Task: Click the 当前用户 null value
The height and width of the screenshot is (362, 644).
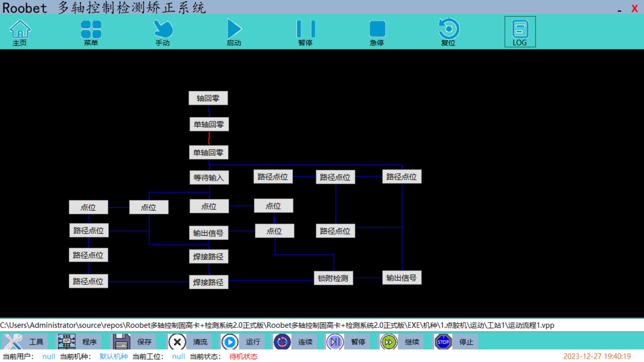Action: tap(49, 356)
